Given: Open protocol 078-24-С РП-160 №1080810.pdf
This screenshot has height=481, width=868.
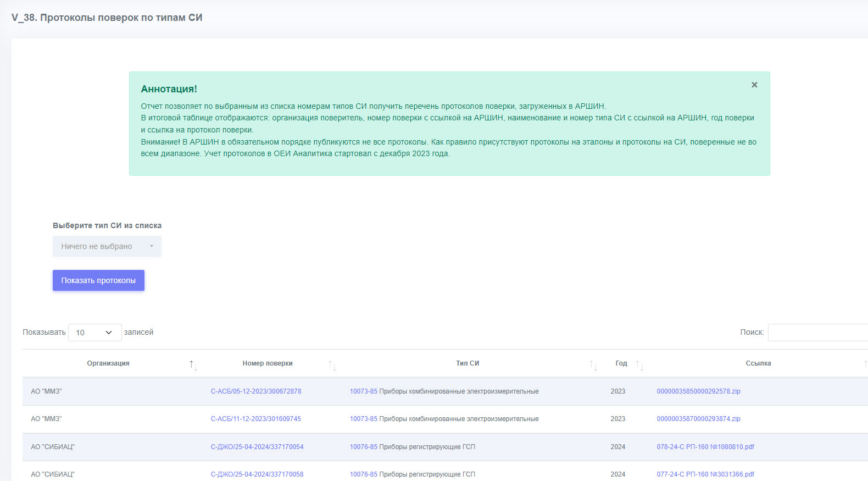Looking at the screenshot, I should pyautogui.click(x=705, y=447).
